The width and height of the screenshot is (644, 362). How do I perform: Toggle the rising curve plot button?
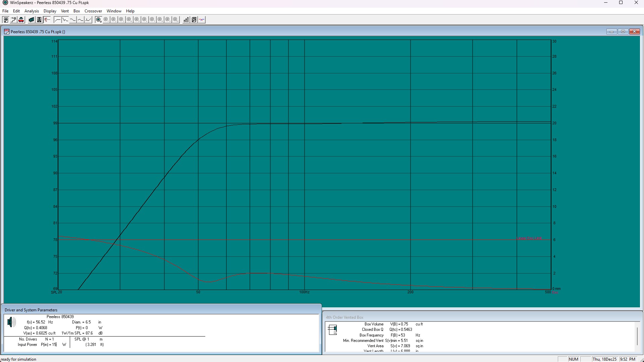point(88,20)
